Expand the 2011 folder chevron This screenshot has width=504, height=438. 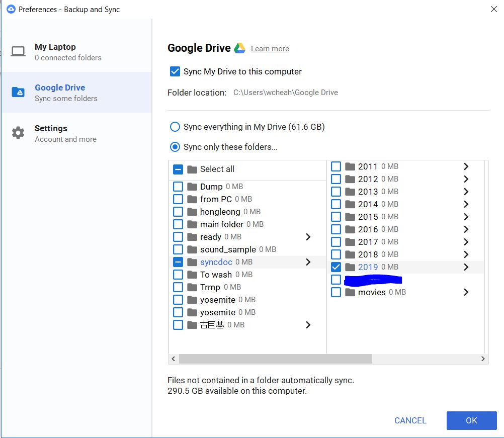(466, 166)
